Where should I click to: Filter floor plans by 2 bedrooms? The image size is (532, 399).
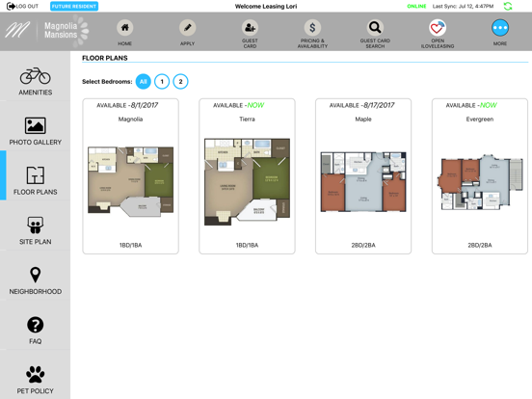pyautogui.click(x=180, y=81)
